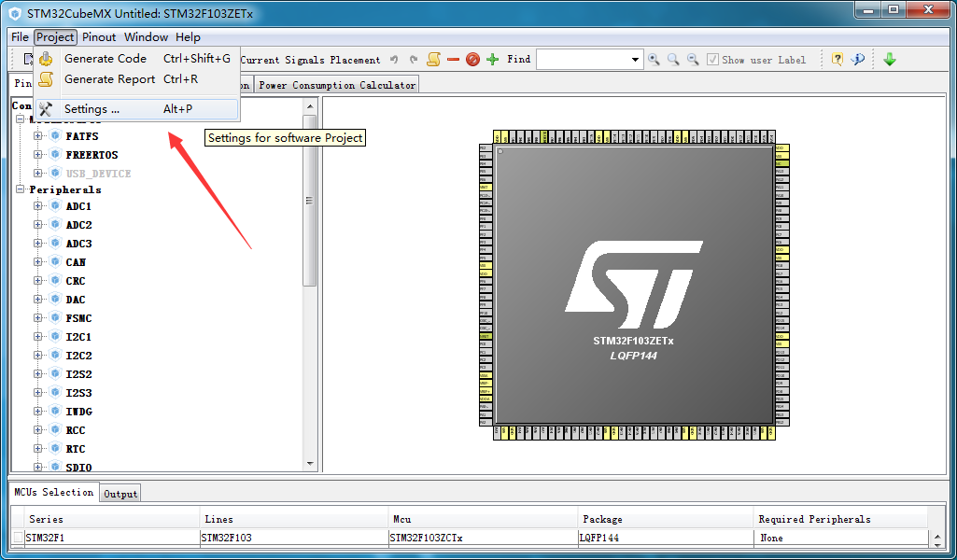Expand the I2S3 tree node
957x560 pixels.
38,392
